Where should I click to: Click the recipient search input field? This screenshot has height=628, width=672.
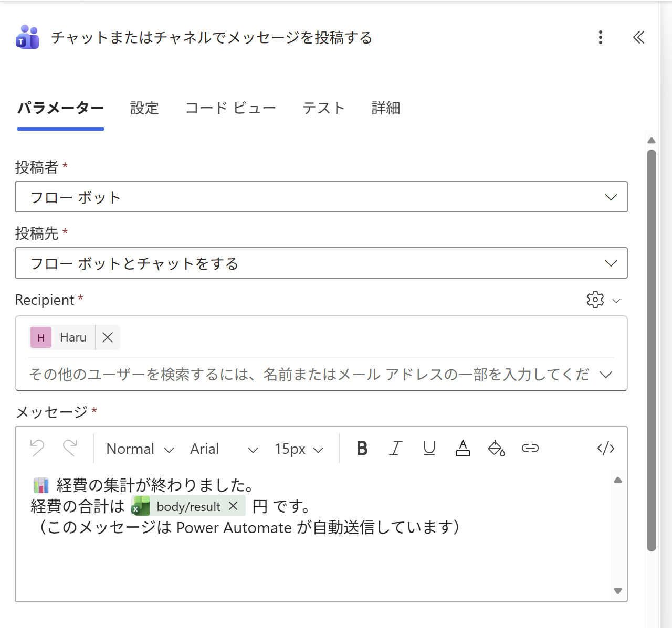310,375
